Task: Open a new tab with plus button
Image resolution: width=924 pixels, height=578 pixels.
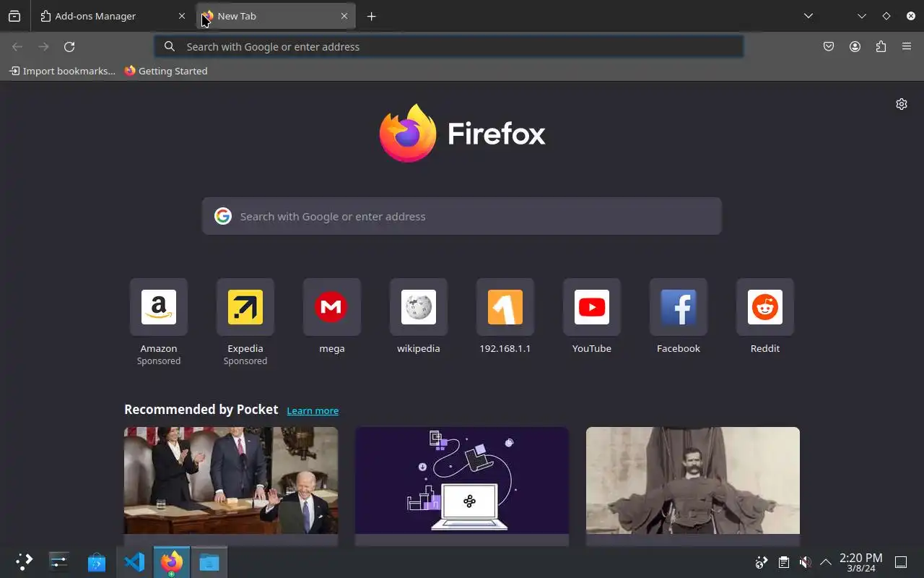Action: tap(371, 16)
